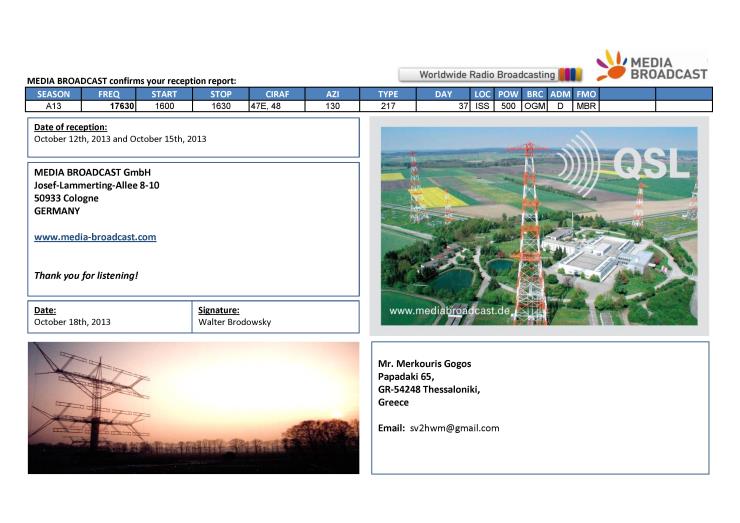
Task: Click the Signature label
Action: point(219,310)
